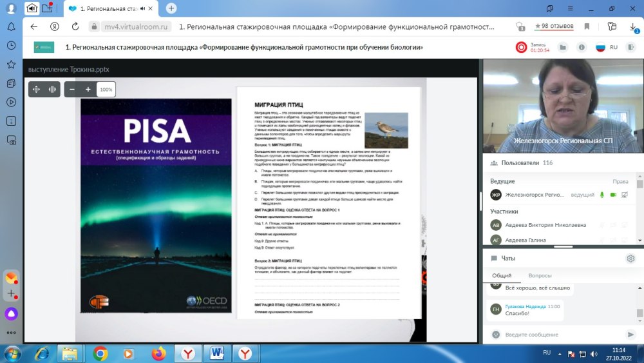This screenshot has width=644, height=363.
Task: Open Chrome from taskbar
Action: (100, 353)
